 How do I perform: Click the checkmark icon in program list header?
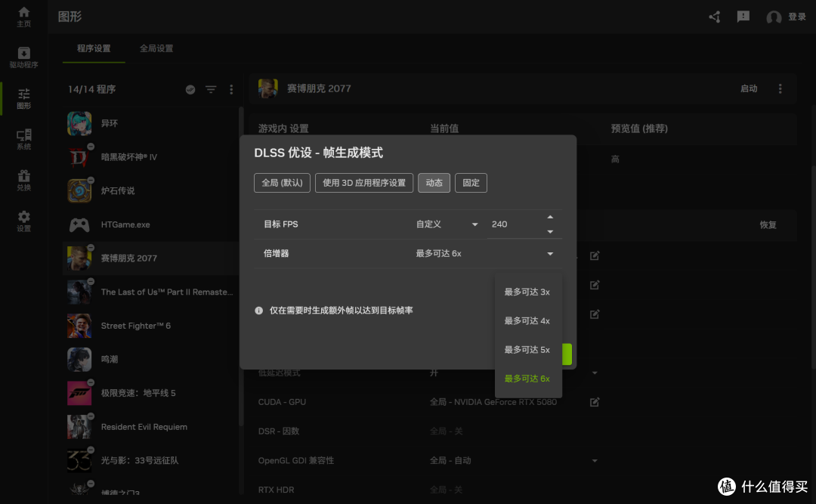(x=190, y=90)
